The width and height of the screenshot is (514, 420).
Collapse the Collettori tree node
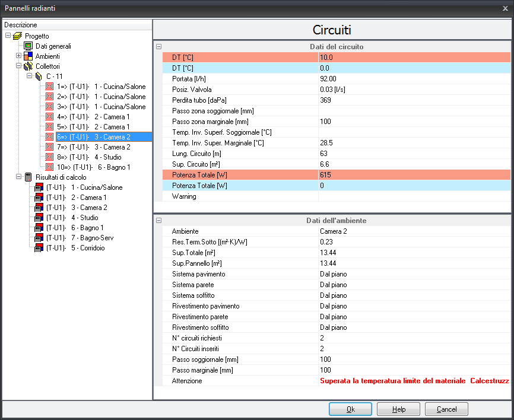pyautogui.click(x=18, y=66)
